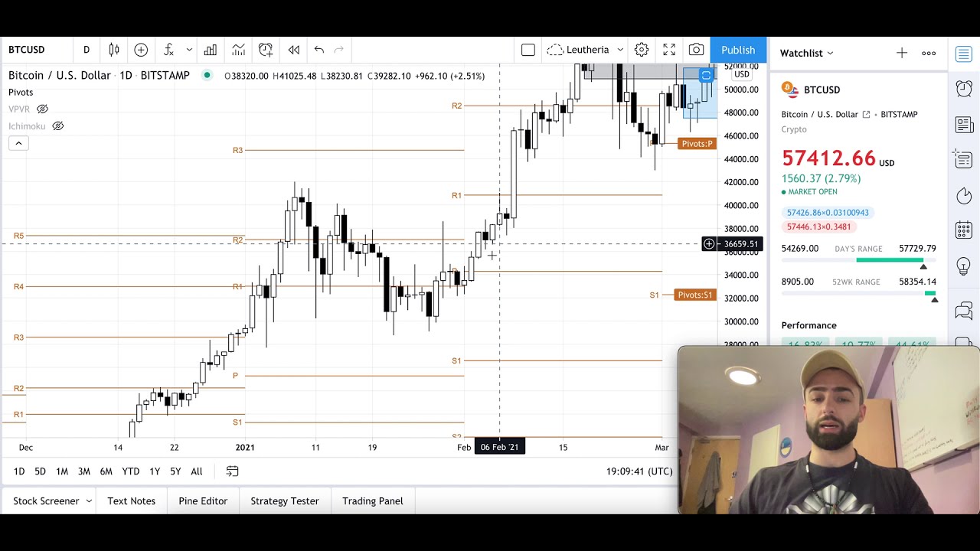Open the Leutheria layout dropdown arrow
Screen dimensions: 980x551
[620, 50]
